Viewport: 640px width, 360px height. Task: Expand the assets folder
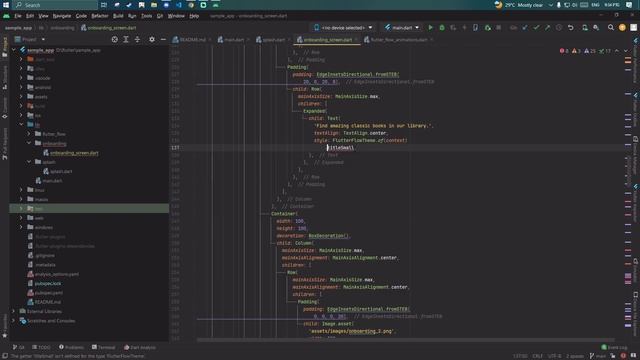point(21,97)
